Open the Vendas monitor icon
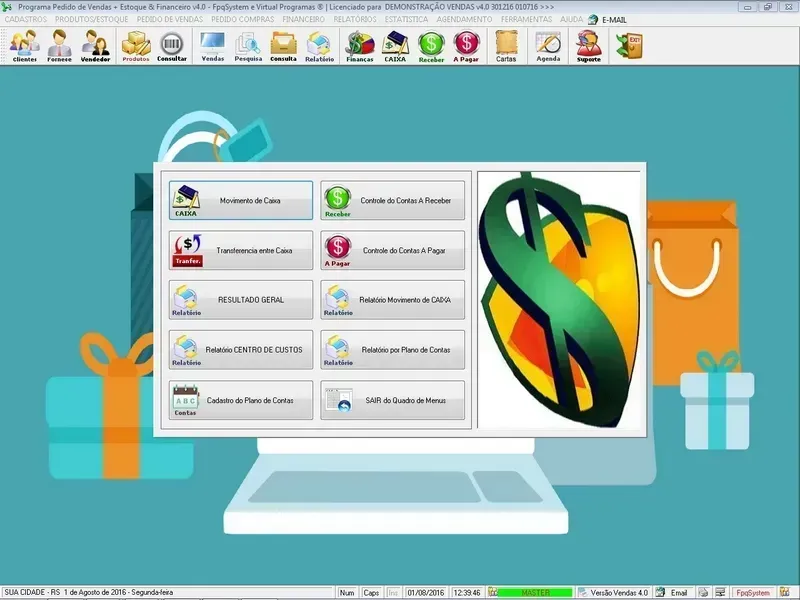Image resolution: width=800 pixels, height=600 pixels. click(213, 46)
